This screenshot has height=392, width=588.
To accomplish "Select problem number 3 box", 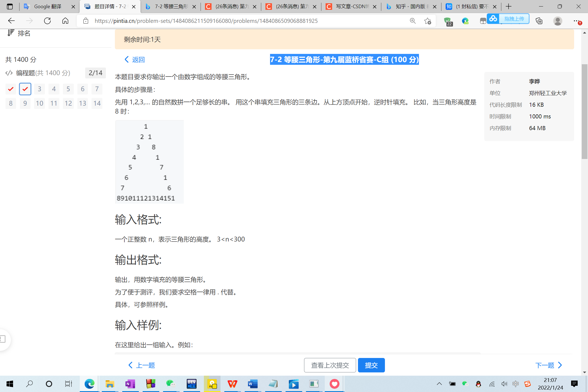I will (x=39, y=89).
